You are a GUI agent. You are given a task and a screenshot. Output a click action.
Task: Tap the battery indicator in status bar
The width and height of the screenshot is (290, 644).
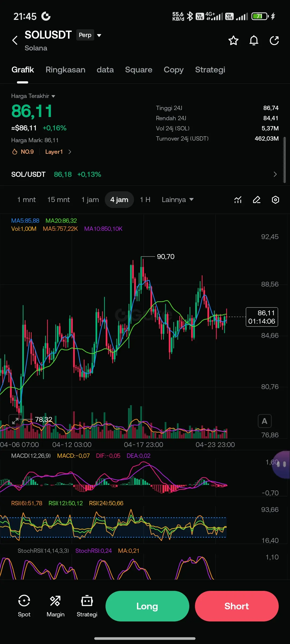[260, 16]
